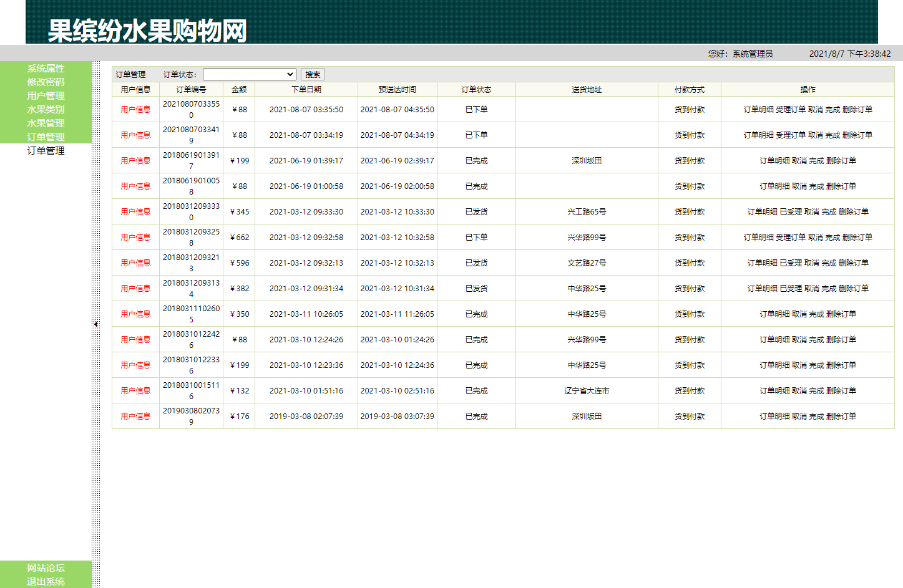Open 网站论坛 at the sidebar bottom

coord(46,568)
